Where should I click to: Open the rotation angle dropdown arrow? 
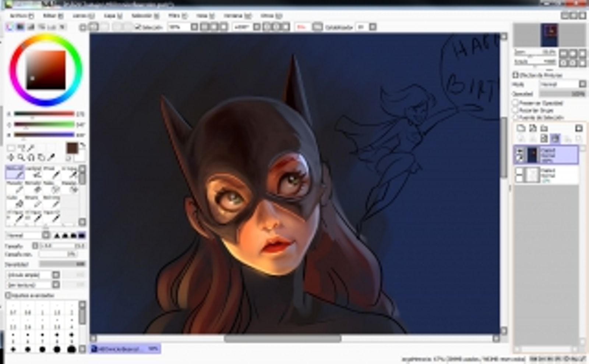tap(257, 27)
